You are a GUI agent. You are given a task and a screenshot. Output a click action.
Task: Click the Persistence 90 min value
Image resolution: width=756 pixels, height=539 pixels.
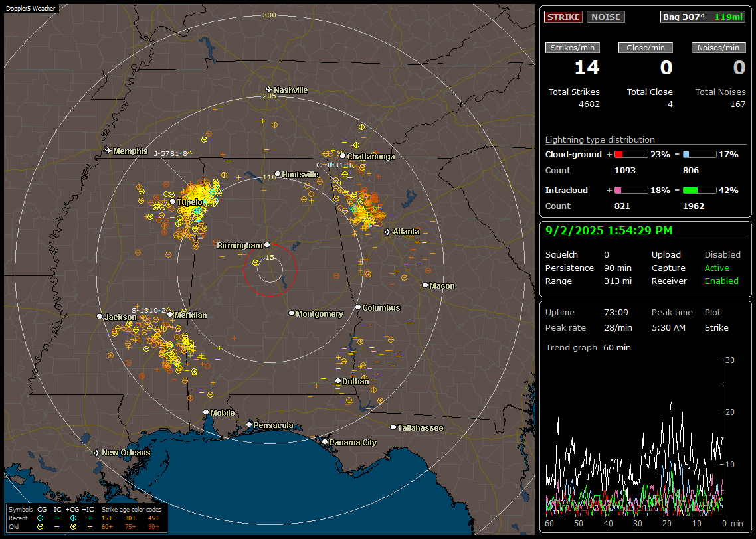pyautogui.click(x=618, y=268)
